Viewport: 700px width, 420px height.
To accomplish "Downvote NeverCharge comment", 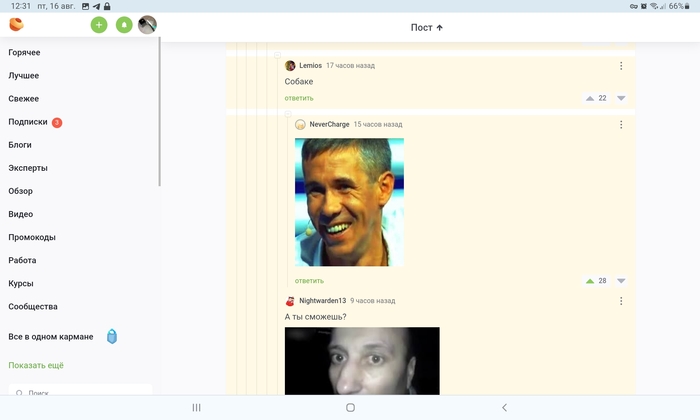I will (621, 281).
